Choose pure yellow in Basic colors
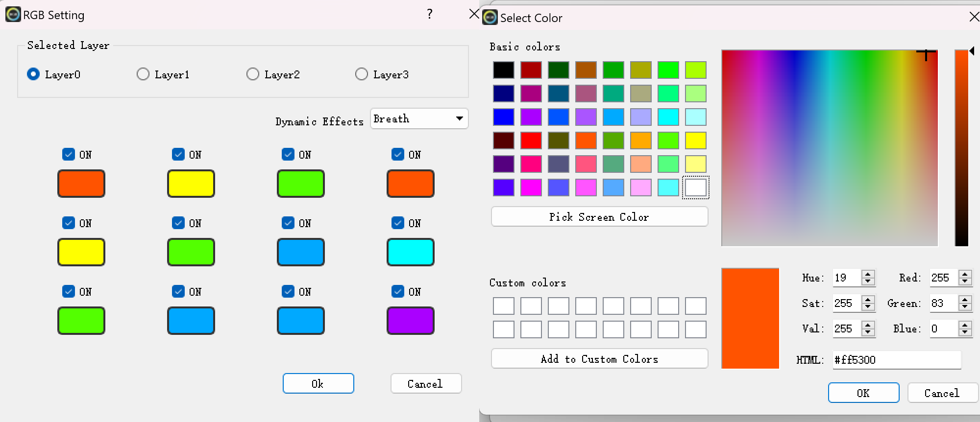Screen dimensions: 980x422 coord(696,141)
